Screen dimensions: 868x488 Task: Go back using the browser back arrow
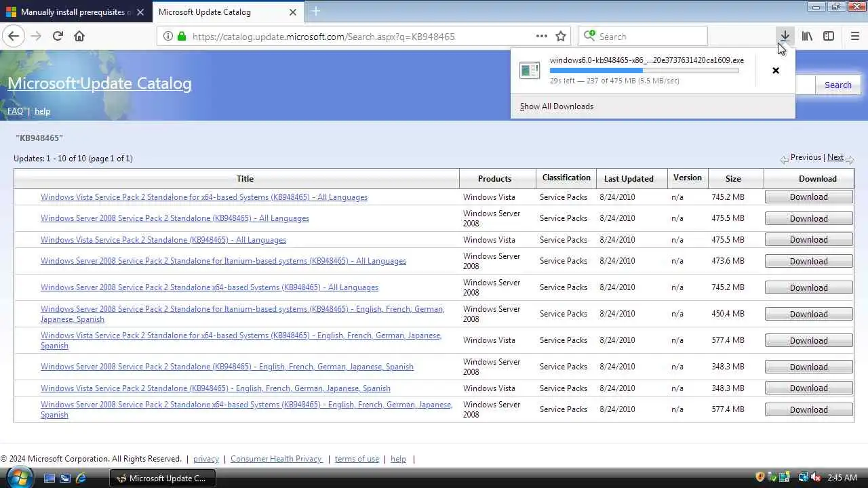[x=14, y=36]
